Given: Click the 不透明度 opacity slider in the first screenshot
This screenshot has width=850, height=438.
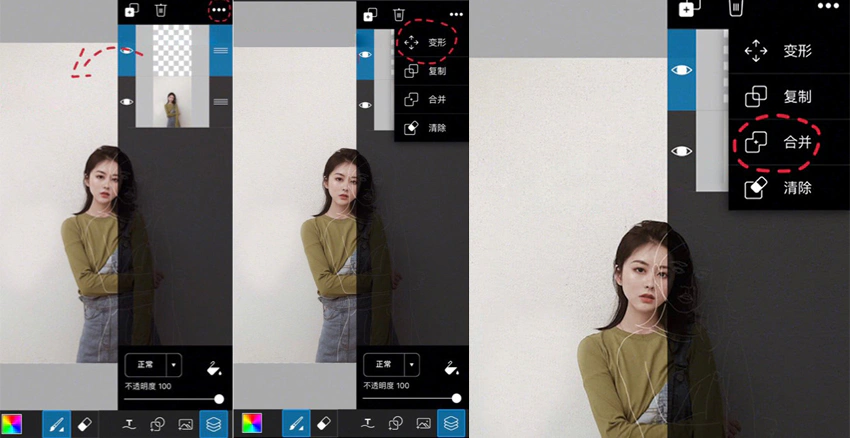Looking at the screenshot, I should [171, 399].
